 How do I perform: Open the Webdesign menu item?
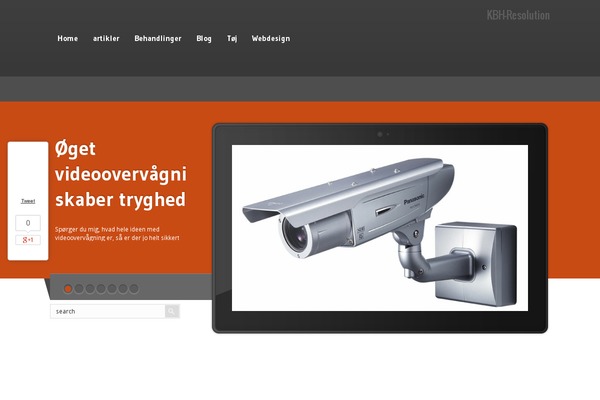click(x=271, y=39)
